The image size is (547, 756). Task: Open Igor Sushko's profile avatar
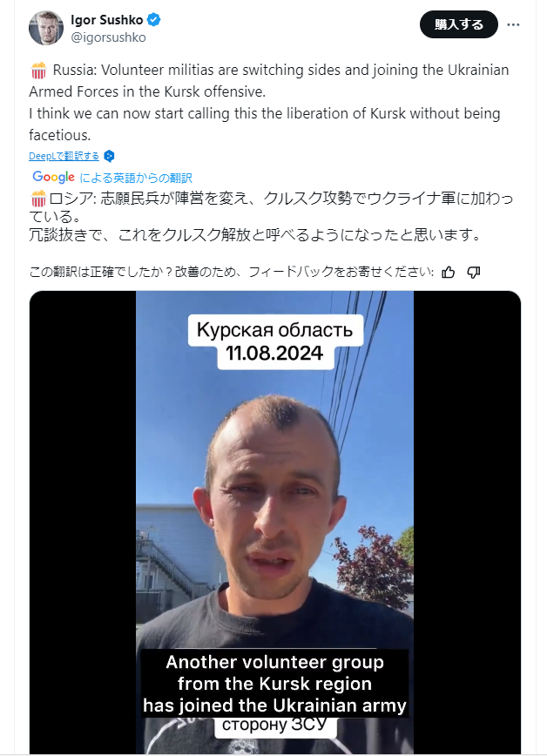[46, 28]
